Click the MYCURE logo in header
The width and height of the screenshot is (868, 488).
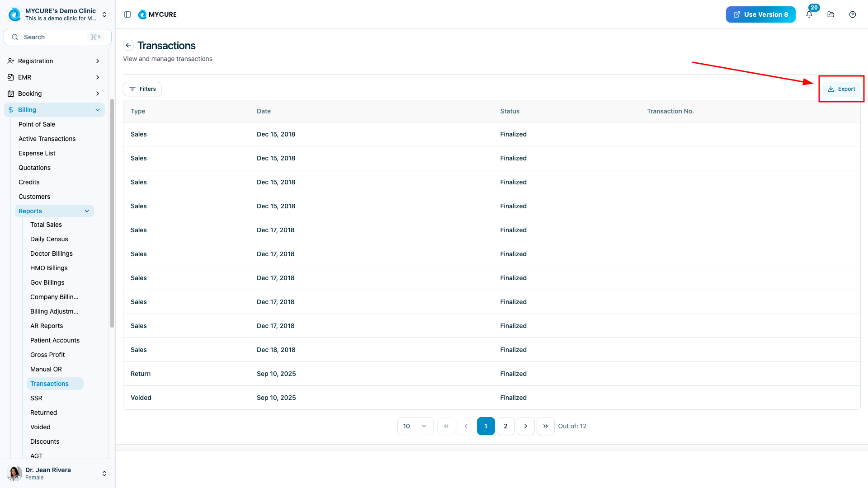point(157,14)
